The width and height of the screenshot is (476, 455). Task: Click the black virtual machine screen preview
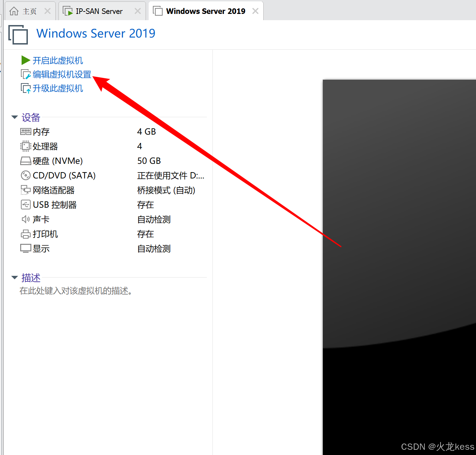click(x=399, y=267)
